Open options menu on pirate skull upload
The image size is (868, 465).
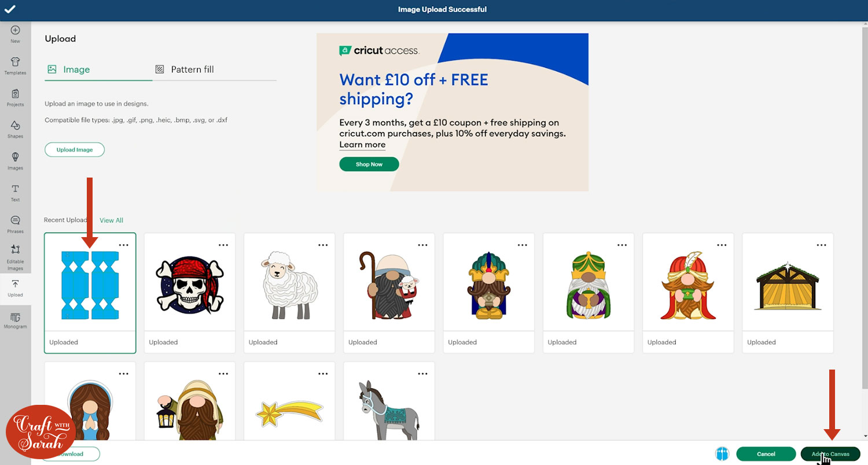pos(223,245)
